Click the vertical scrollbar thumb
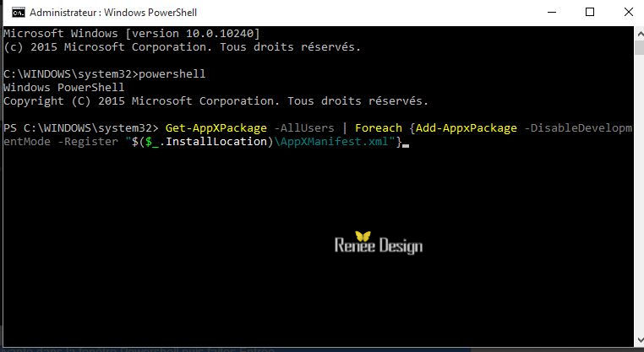 [x=640, y=47]
